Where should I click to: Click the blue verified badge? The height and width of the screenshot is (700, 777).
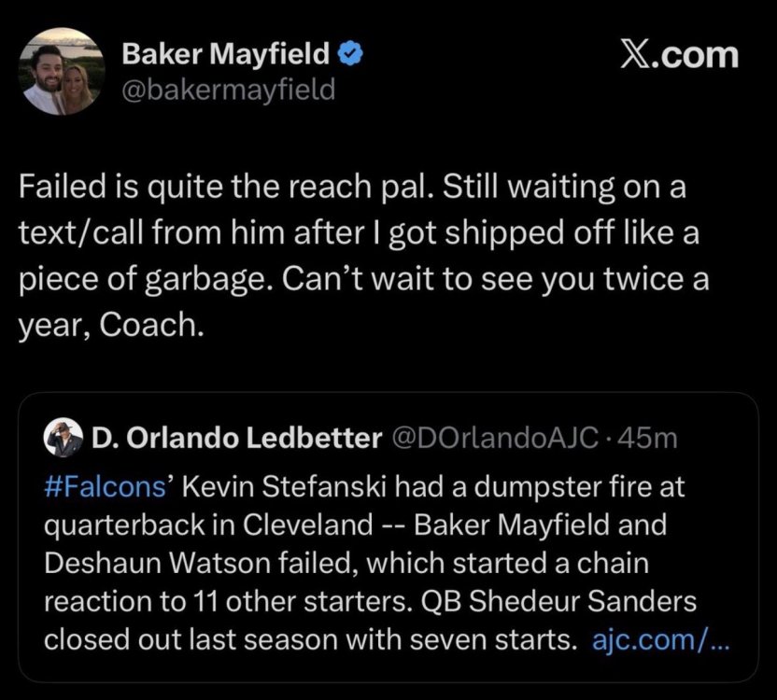coord(350,56)
